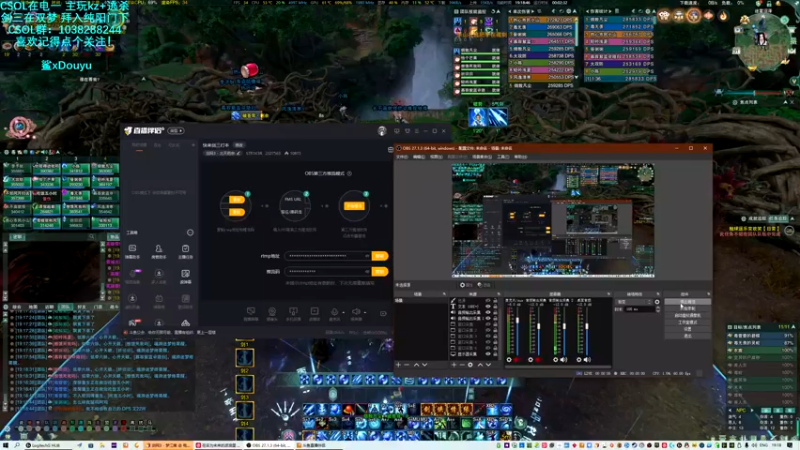Toggle visibility of the first OBS source
Viewport: 800px width, 450px height.
488,301
